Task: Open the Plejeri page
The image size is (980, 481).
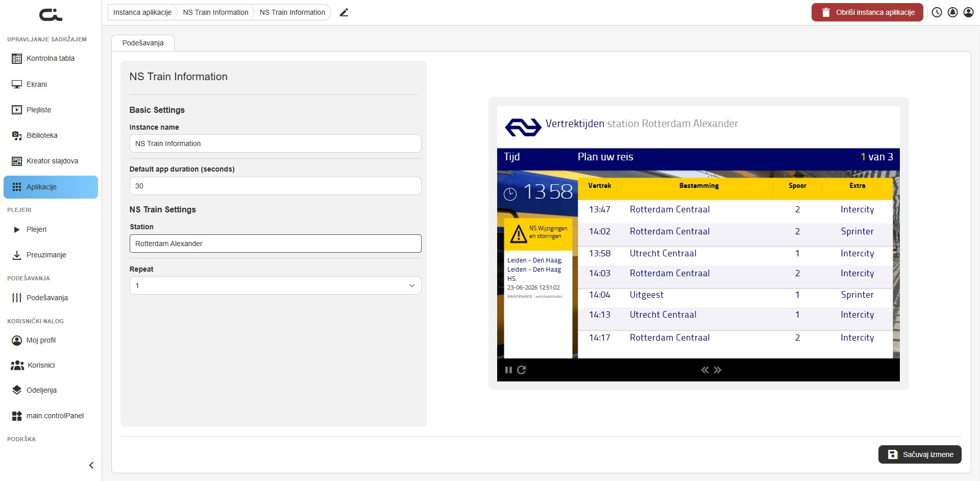Action: (51, 229)
